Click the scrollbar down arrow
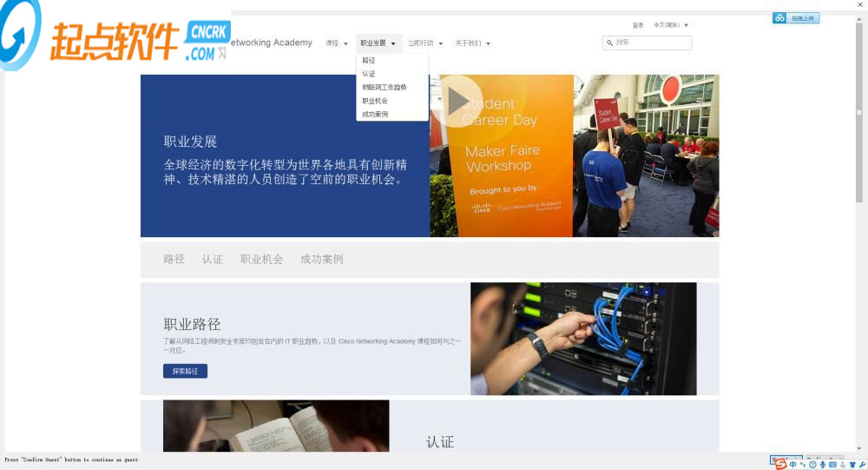Viewport: 868px width, 470px height. tap(859, 448)
